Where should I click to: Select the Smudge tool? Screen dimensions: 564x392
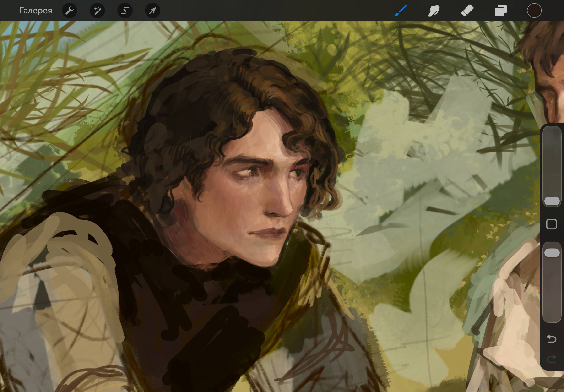(x=434, y=11)
